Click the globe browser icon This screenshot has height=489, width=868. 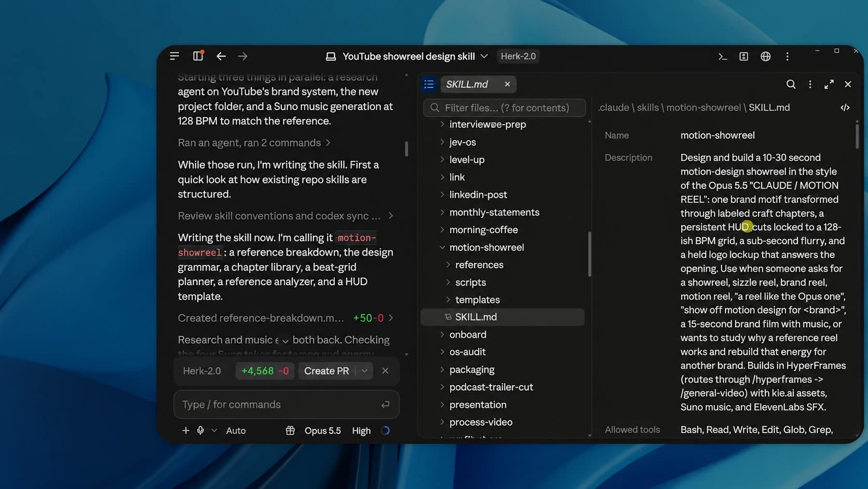pos(765,57)
